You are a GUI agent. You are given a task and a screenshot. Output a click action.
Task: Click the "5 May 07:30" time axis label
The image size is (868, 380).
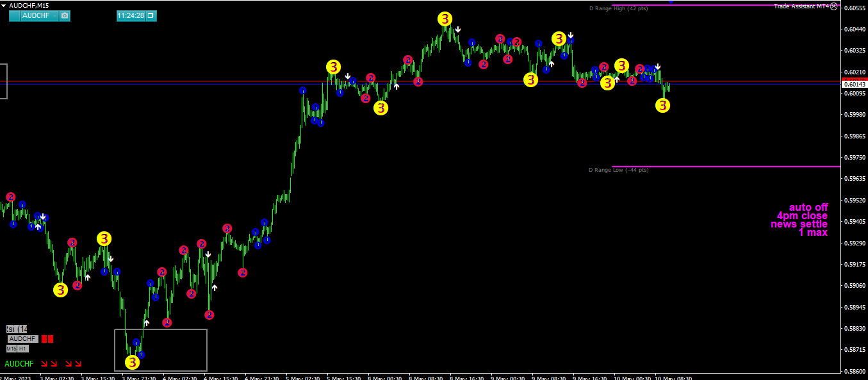coord(304,378)
